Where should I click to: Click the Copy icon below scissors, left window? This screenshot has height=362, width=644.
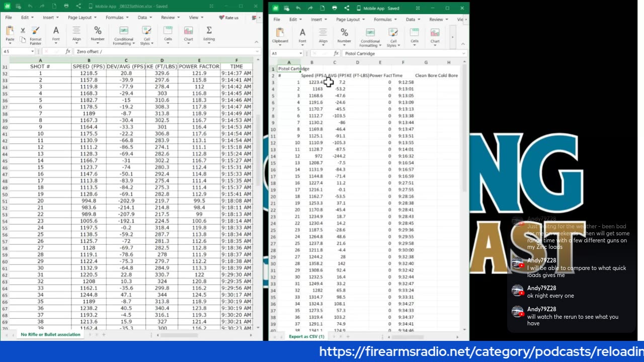point(23,39)
